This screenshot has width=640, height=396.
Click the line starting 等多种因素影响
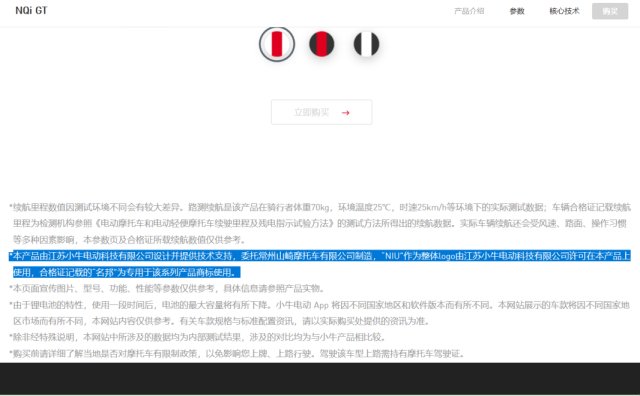[x=129, y=240]
